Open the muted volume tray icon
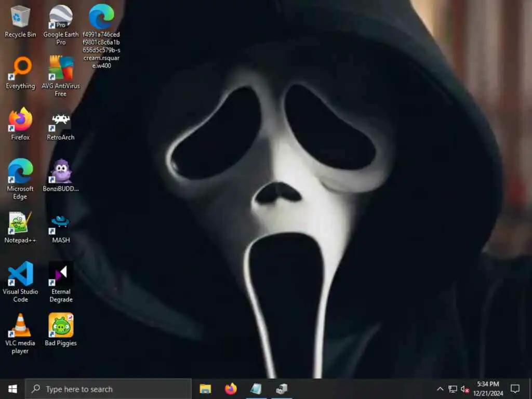 pos(465,389)
